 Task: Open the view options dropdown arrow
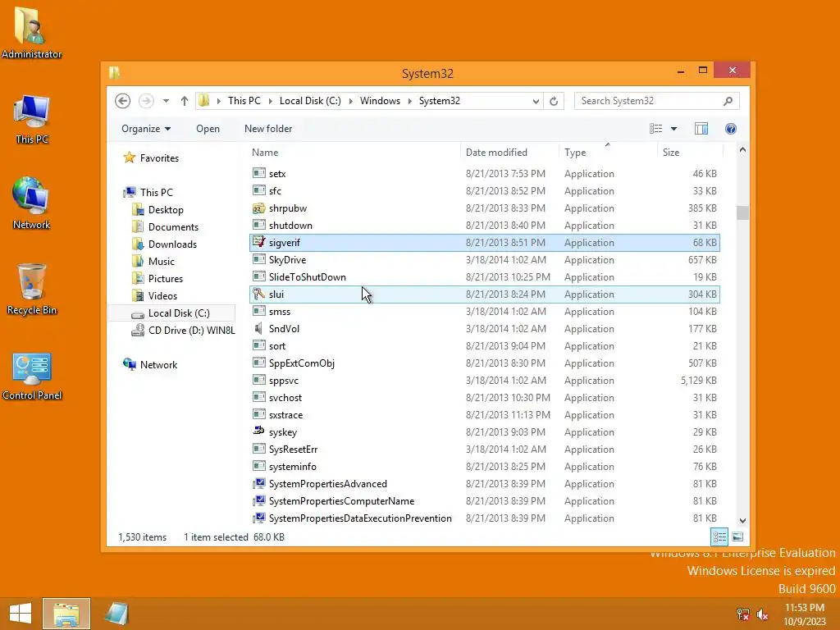(x=674, y=129)
